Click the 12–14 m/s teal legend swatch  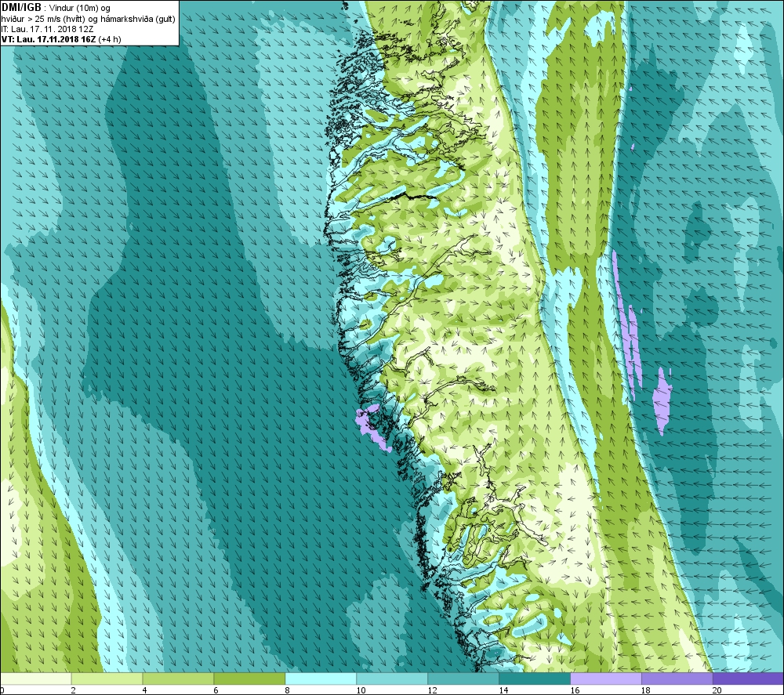click(463, 679)
